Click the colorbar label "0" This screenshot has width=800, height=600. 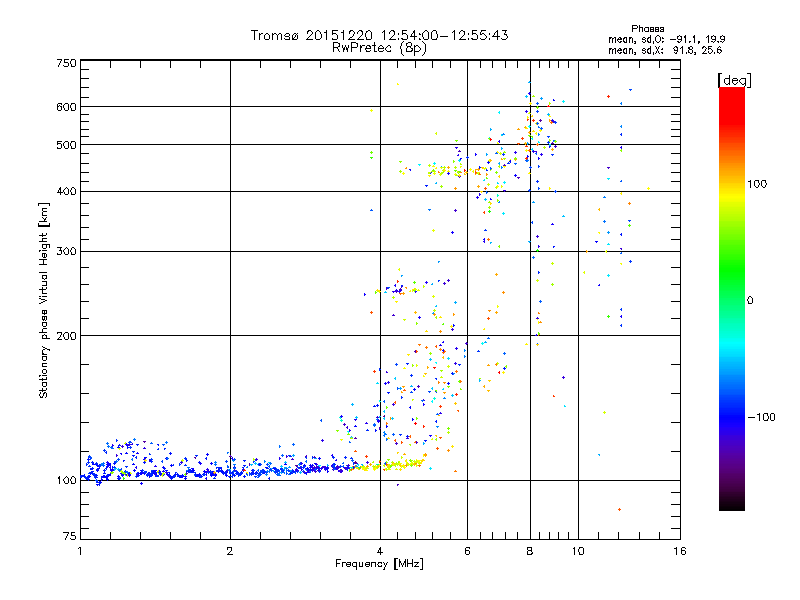click(750, 301)
